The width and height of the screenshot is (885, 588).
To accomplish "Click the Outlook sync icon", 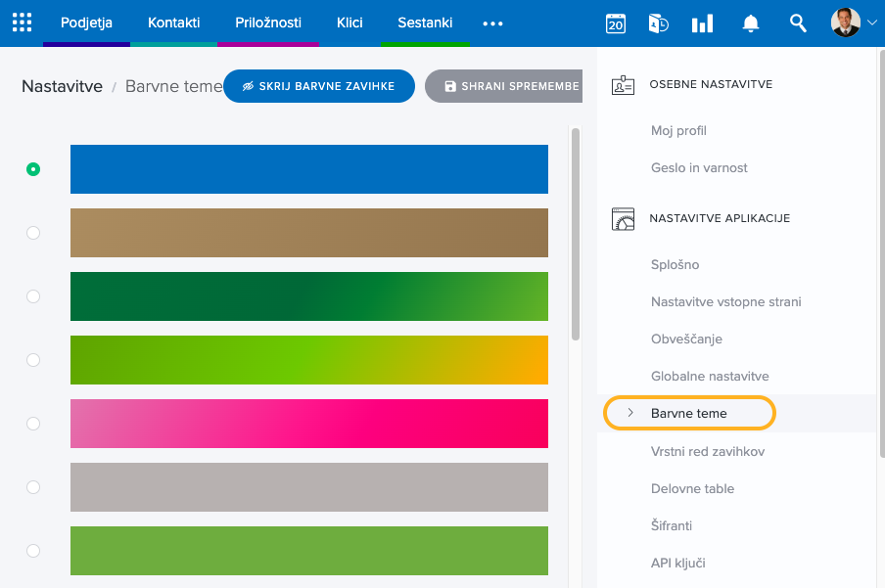I will pyautogui.click(x=658, y=23).
